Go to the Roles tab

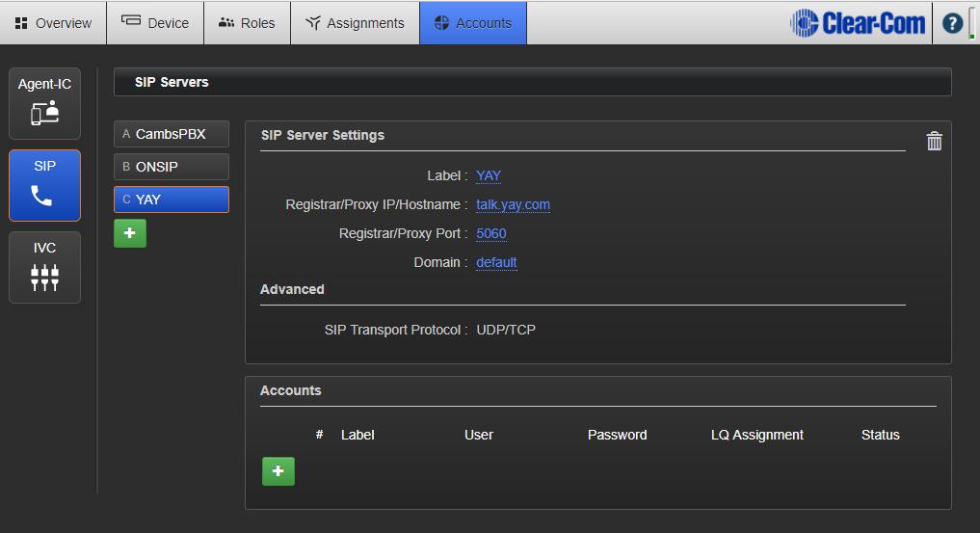click(247, 23)
